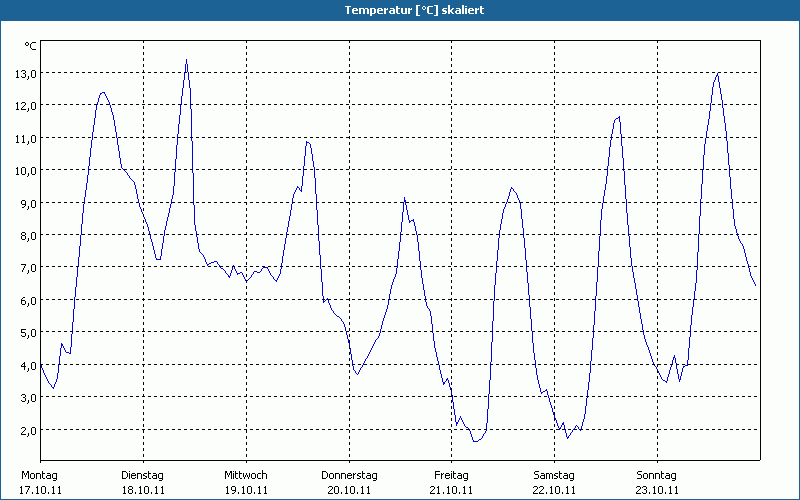Click the 'Montag' day label
Viewport: 800px width, 500px height.
tap(39, 476)
